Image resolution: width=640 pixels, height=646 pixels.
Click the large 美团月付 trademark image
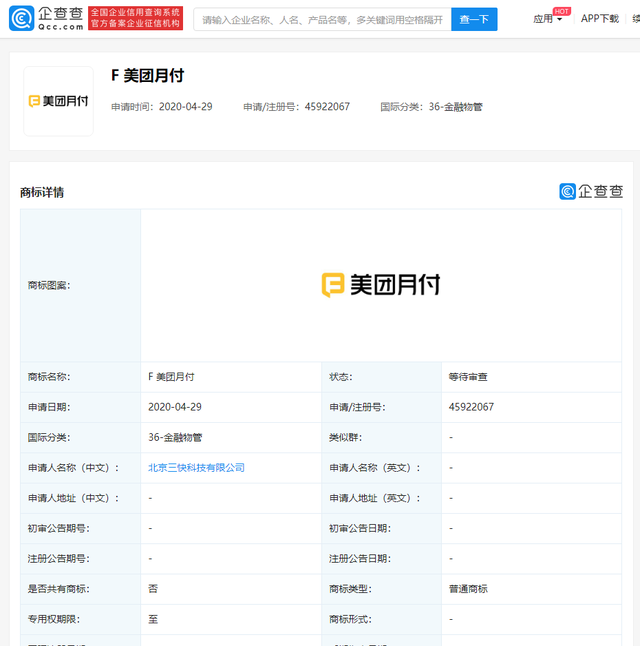pos(381,285)
